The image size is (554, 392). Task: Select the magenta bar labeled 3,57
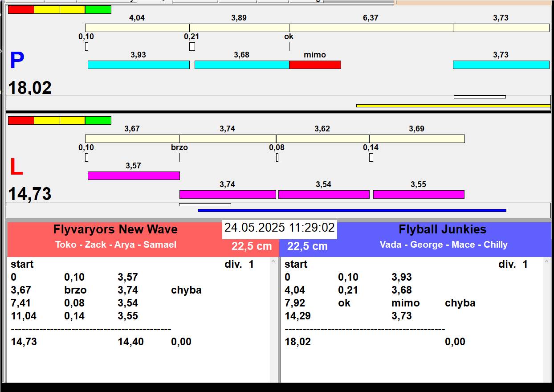[x=134, y=176]
